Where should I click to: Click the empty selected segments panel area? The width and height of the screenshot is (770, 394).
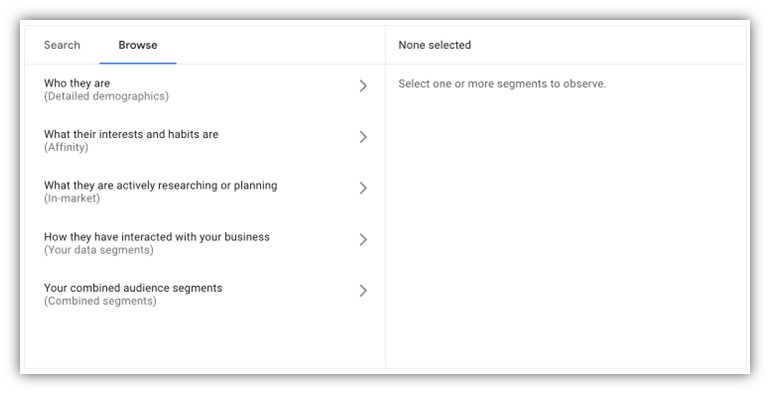566,226
